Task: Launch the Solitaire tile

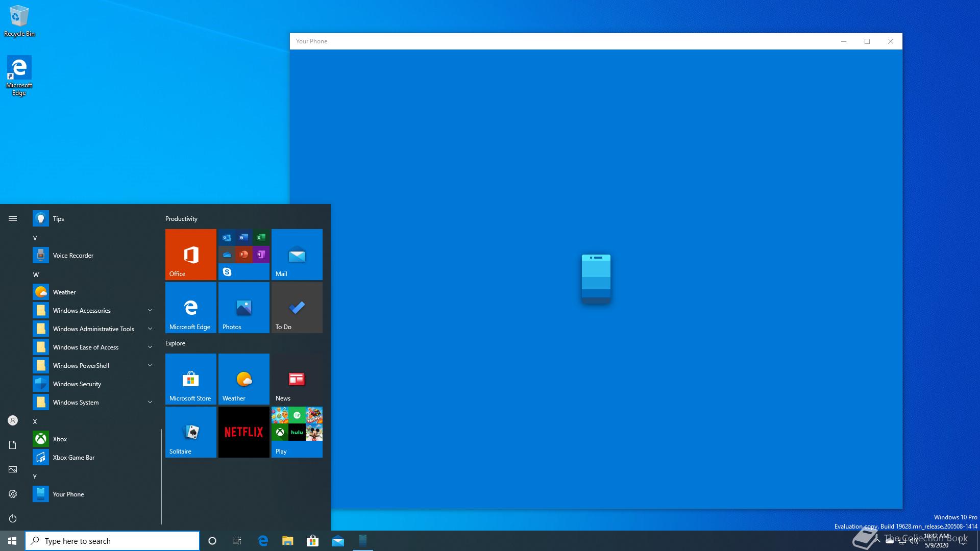Action: (x=190, y=432)
